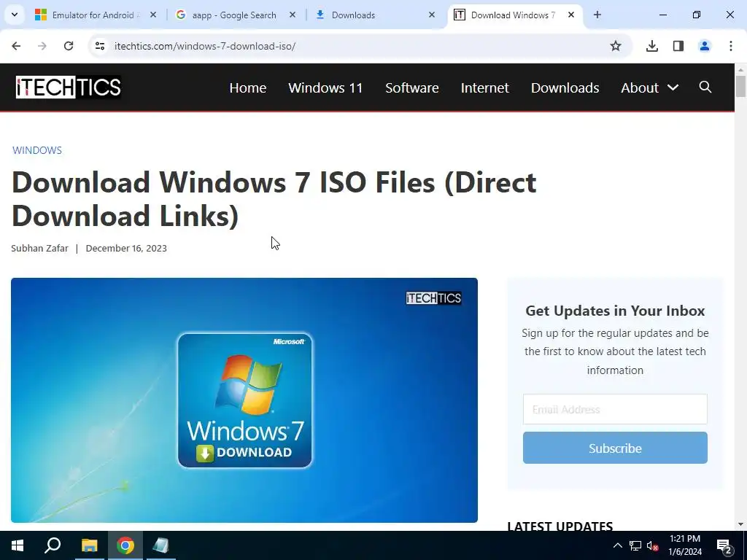Open site information icon in address bar
The height and width of the screenshot is (560, 747).
pos(99,46)
